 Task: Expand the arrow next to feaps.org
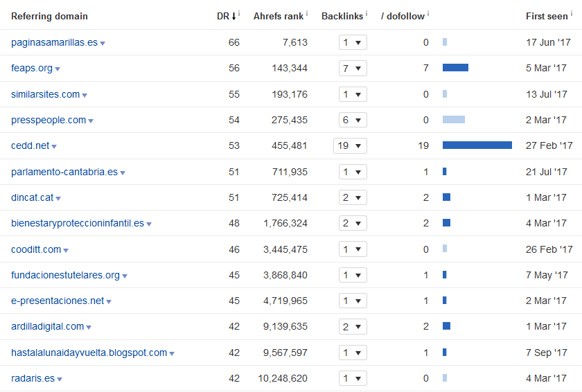click(x=57, y=69)
